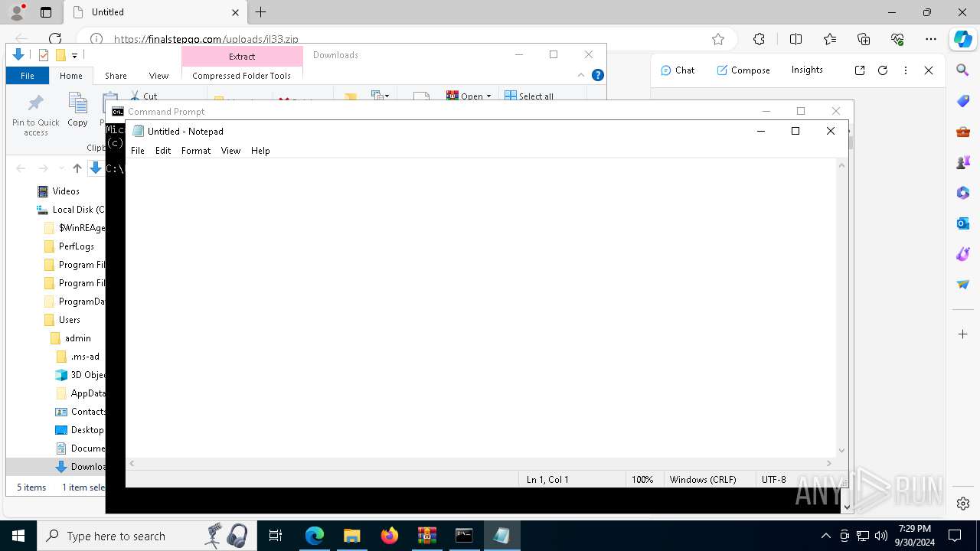Click the Edge address bar URL
This screenshot has height=551, width=980.
[x=206, y=39]
